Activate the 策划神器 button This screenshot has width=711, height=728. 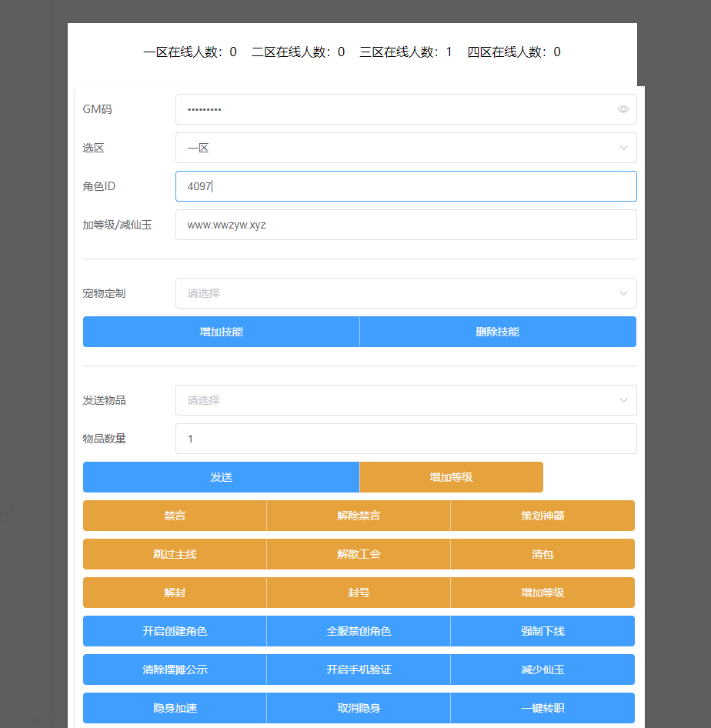click(542, 516)
